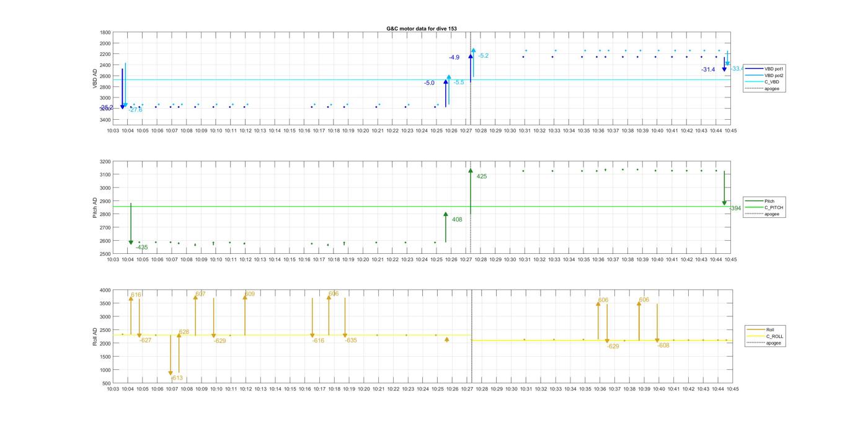This screenshot has width=868, height=430.
Task: Click the Roll arrow labeled 628
Action: [179, 352]
